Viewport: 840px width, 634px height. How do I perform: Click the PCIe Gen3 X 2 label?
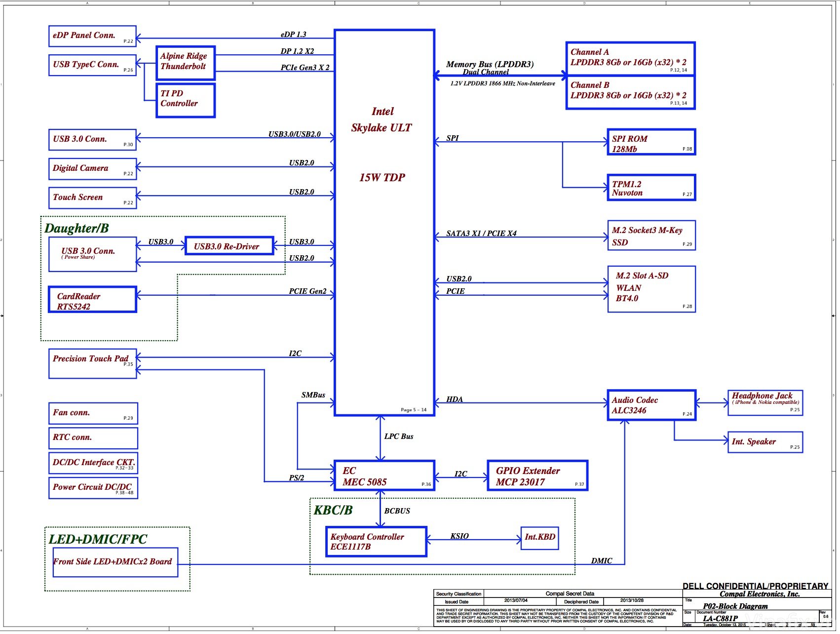coord(305,68)
